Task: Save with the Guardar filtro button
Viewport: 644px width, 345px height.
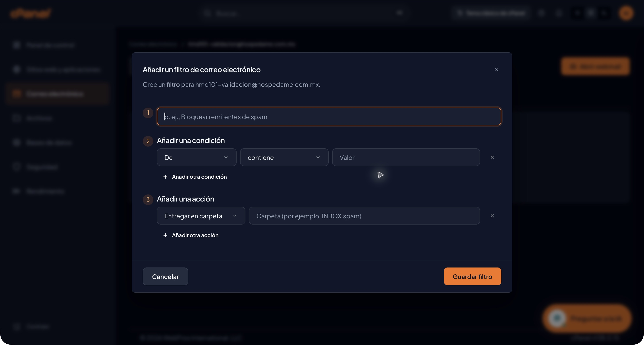Action: pos(472,276)
